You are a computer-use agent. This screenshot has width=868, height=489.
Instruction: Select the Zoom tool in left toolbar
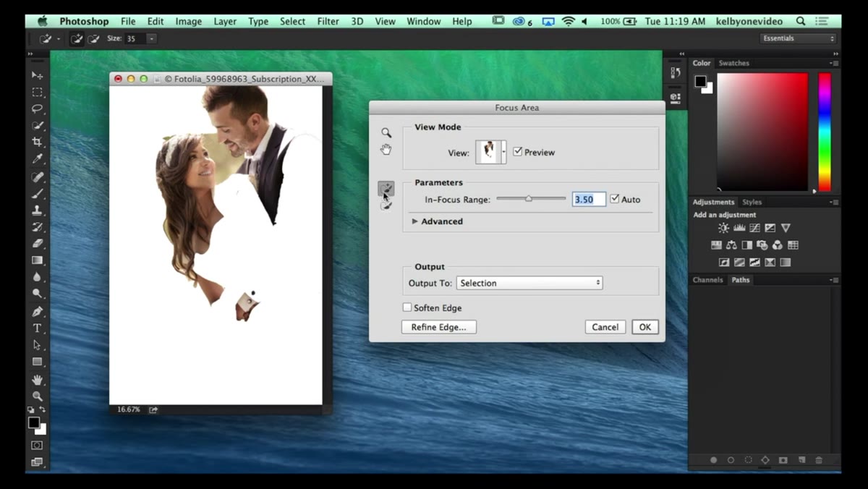tap(37, 396)
